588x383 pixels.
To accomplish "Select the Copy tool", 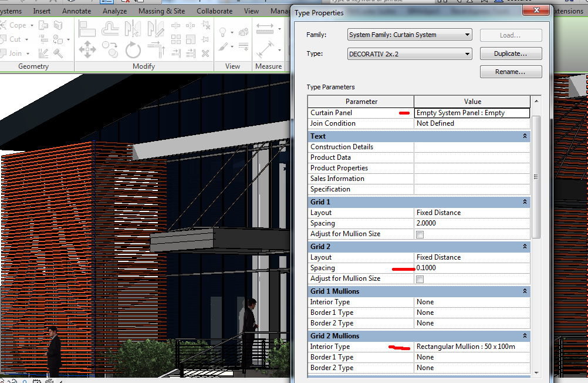I will click(110, 49).
